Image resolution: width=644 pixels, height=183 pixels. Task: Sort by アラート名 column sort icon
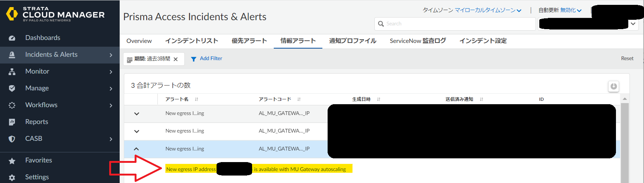point(197,99)
